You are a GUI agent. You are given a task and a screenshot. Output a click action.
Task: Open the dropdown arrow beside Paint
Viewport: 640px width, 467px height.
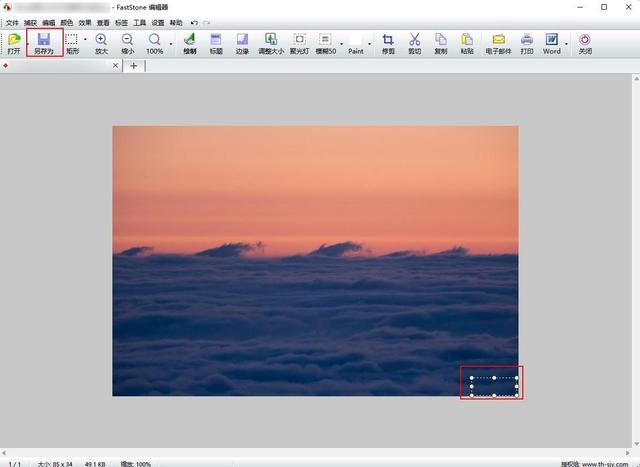click(x=369, y=44)
